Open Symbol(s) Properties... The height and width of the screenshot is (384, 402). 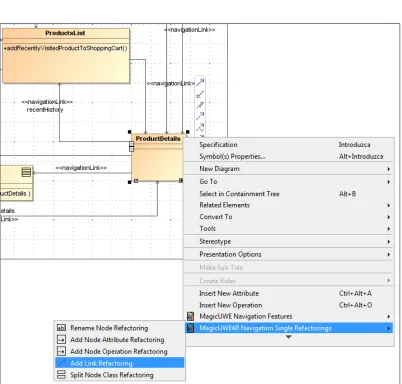pos(289,156)
